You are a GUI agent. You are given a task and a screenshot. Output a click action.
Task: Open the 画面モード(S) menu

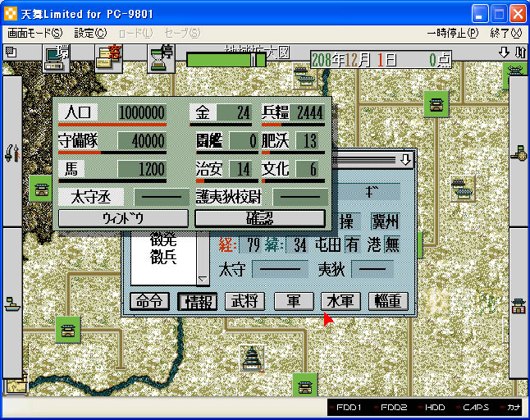(x=34, y=34)
